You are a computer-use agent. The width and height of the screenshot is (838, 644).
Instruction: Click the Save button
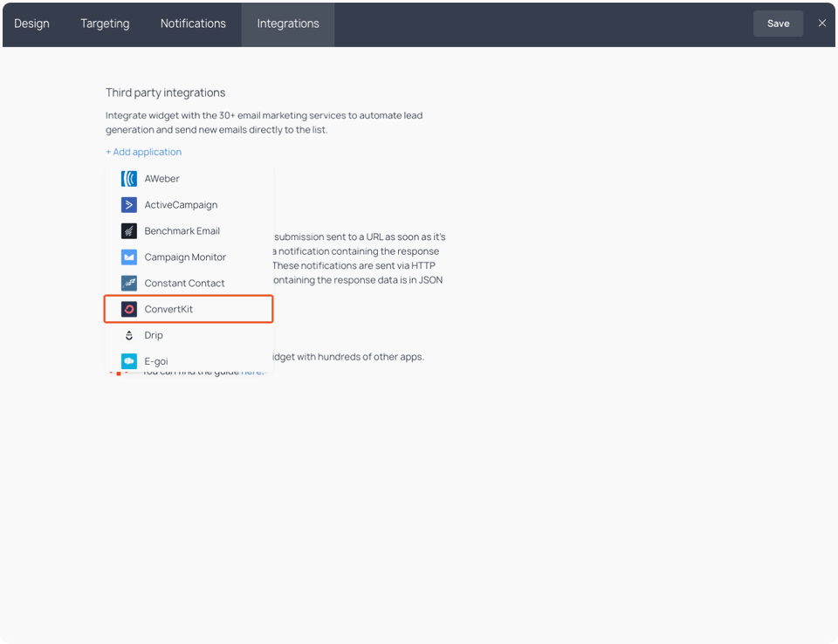(x=778, y=24)
